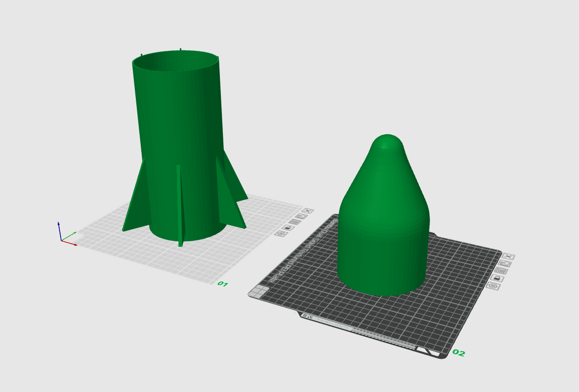This screenshot has height=392, width=579.
Task: Open the plate settings gear on plate 01
Action: 281,234
